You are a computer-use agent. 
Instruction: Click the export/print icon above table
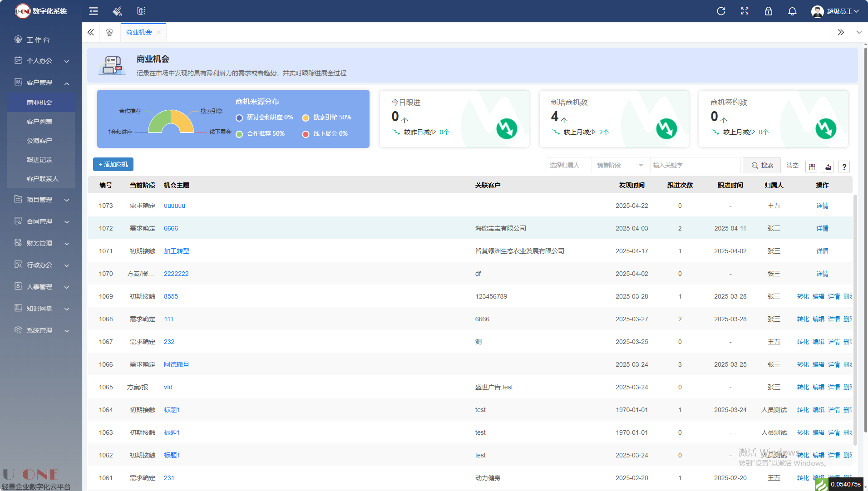click(x=828, y=167)
